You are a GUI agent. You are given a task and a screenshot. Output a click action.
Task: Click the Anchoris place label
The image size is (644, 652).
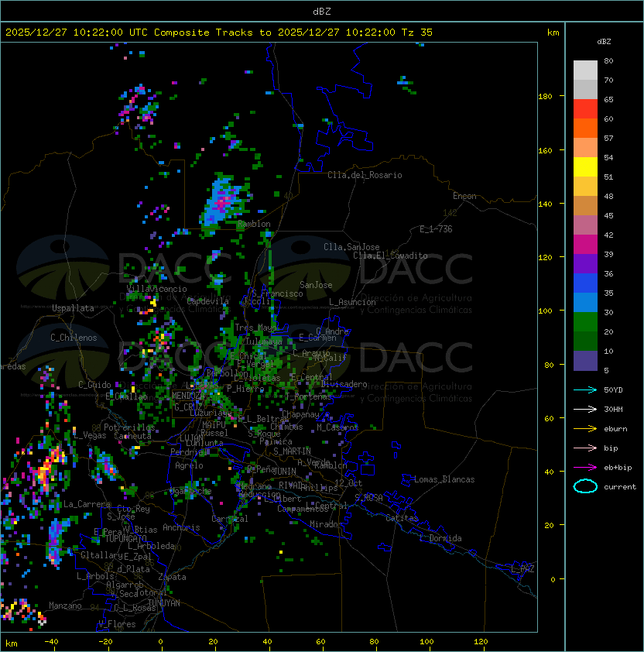[181, 527]
